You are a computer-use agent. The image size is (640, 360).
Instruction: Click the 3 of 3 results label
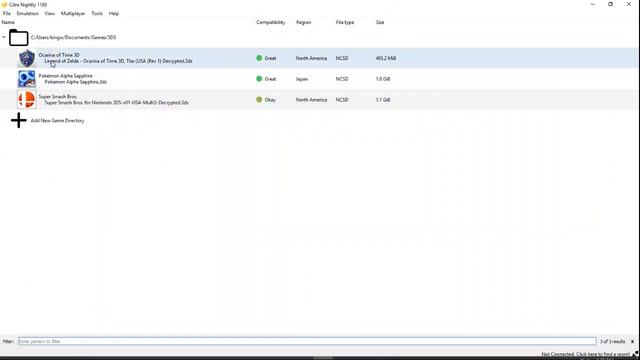612,342
